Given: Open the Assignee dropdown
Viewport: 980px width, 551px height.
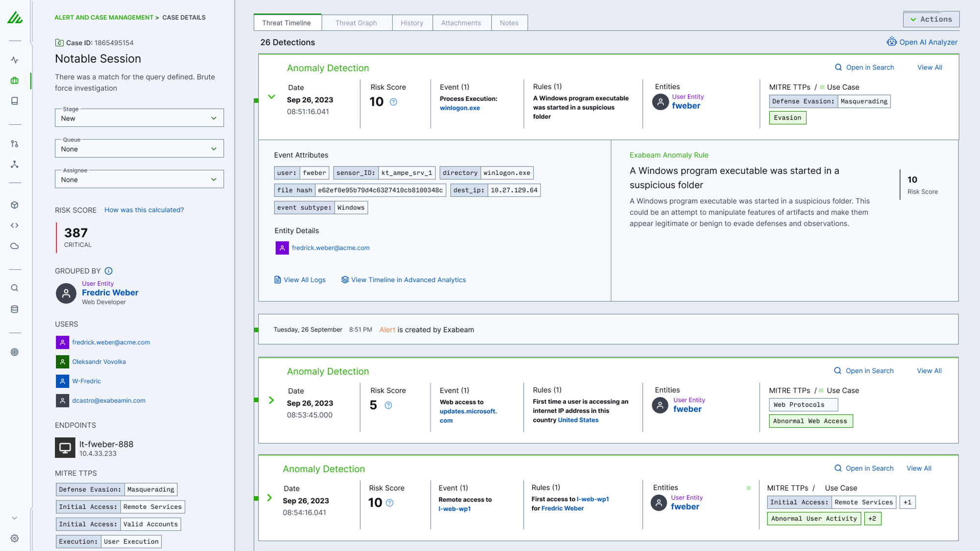Looking at the screenshot, I should click(139, 180).
